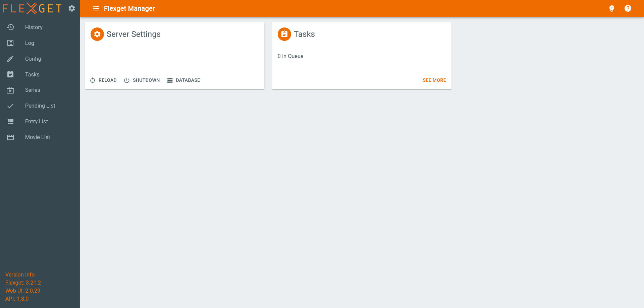Image resolution: width=644 pixels, height=308 pixels.
Task: Click the Version Info label
Action: [x=20, y=274]
